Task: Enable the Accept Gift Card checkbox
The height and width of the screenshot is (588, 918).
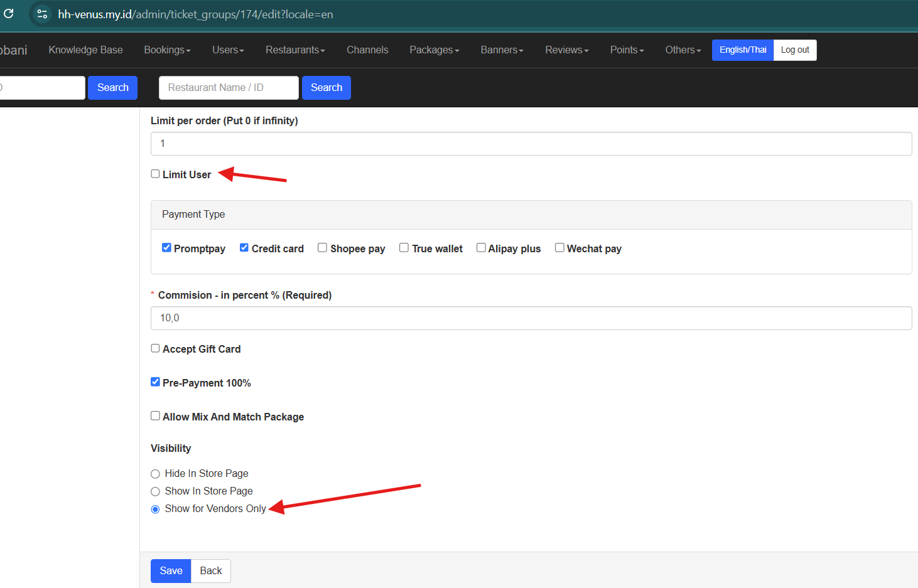Action: coord(155,348)
